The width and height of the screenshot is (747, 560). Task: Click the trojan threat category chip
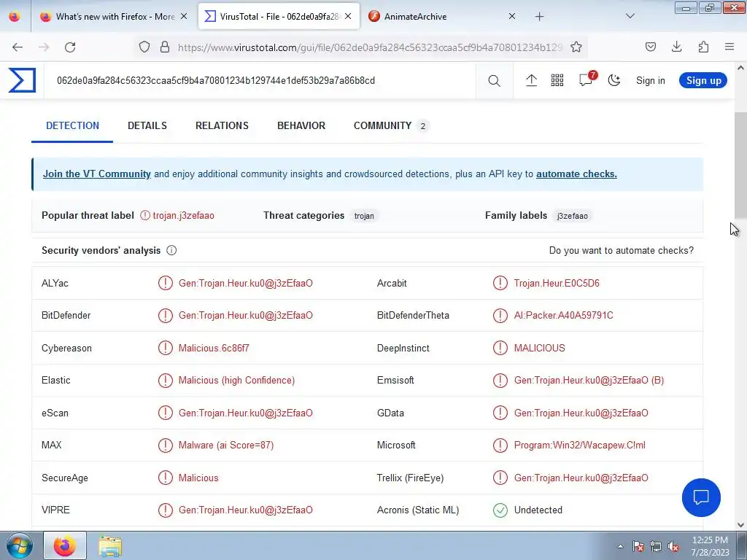364,216
